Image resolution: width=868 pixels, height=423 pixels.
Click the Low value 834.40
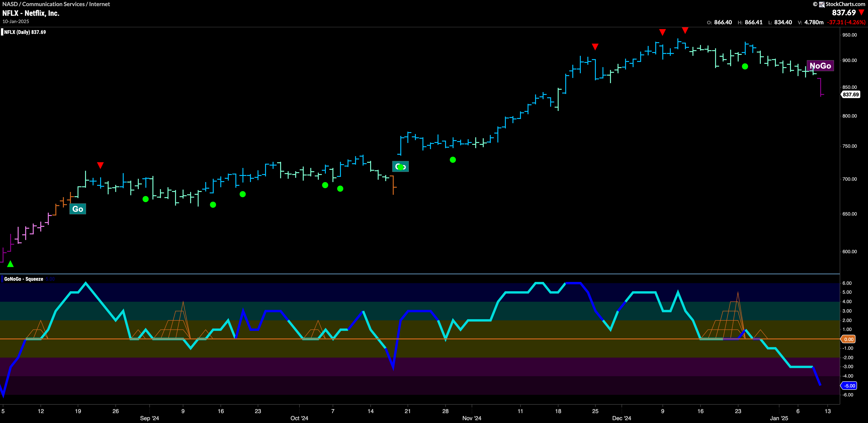[x=783, y=22]
